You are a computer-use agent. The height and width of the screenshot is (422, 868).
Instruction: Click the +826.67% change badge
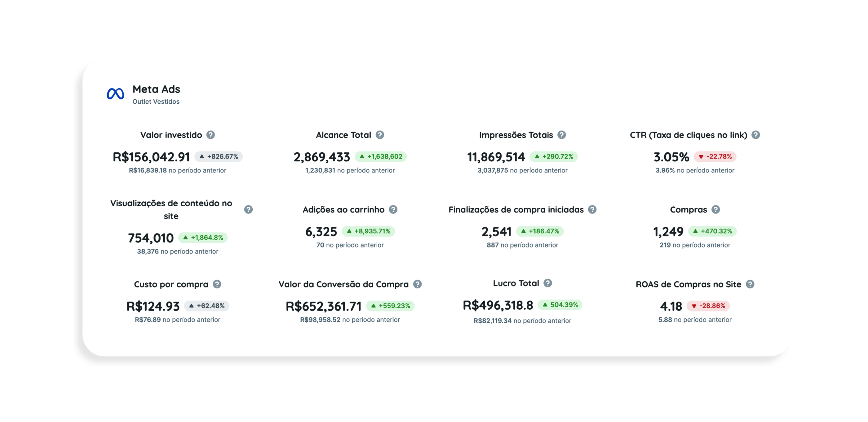point(219,156)
